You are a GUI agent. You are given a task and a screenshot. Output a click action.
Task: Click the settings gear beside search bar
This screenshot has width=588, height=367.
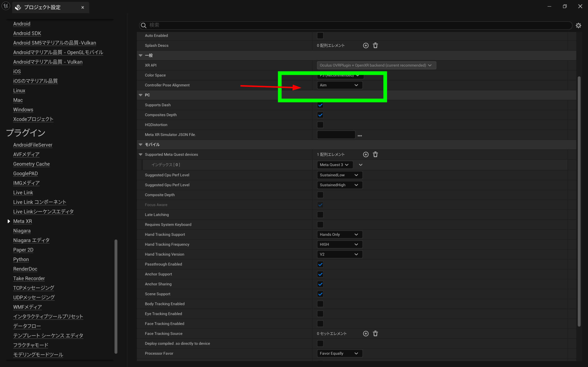tap(578, 25)
